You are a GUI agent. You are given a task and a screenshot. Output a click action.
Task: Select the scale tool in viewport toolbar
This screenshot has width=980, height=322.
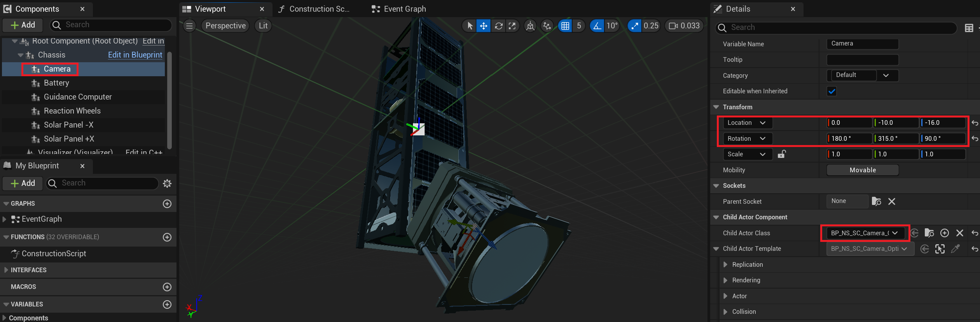(x=512, y=26)
